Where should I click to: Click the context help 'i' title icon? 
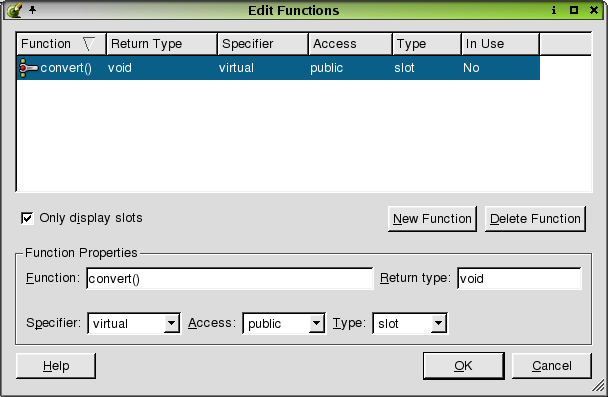[x=554, y=10]
